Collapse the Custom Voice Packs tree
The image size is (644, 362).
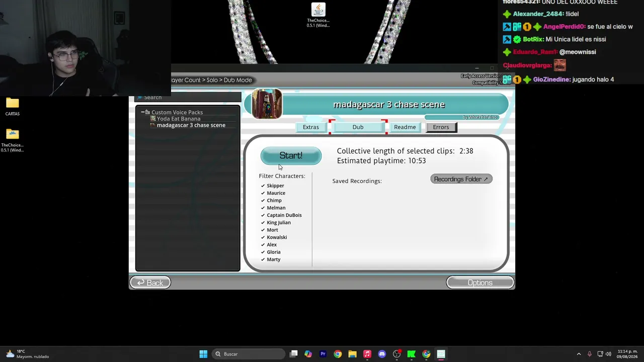point(143,112)
